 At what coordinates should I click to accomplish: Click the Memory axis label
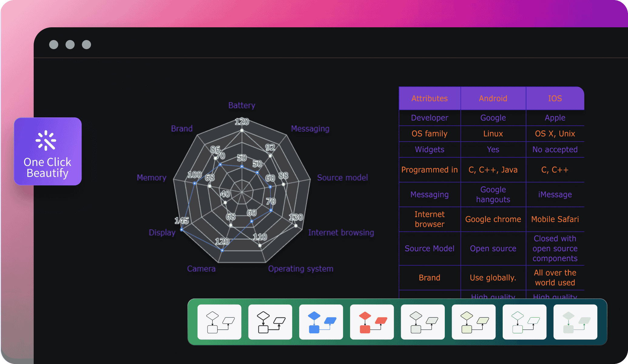pos(151,178)
